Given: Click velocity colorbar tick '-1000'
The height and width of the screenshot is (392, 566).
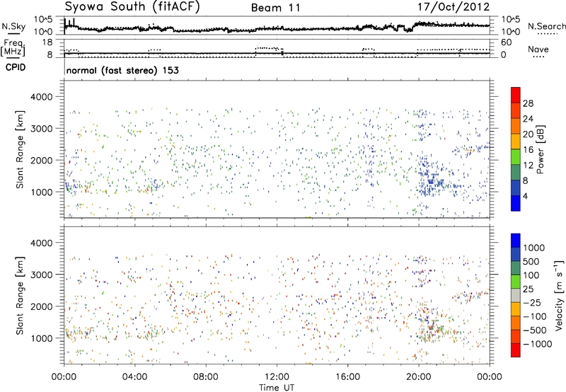Looking at the screenshot, I should coord(538,344).
